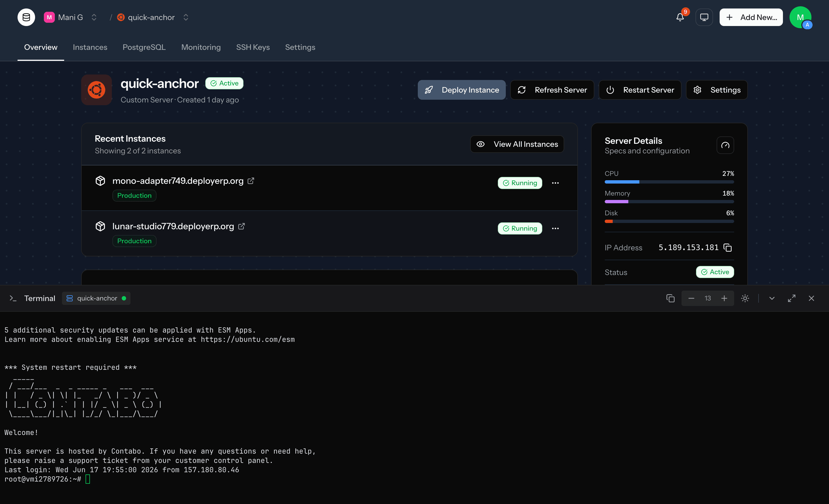Click the cube icon beside mono-adapter749

pos(100,181)
